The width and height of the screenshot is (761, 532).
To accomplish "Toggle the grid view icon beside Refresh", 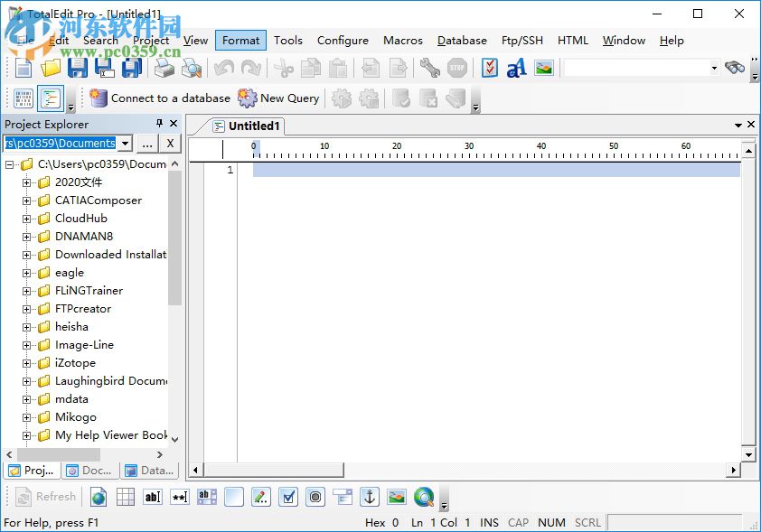I will pyautogui.click(x=125, y=496).
